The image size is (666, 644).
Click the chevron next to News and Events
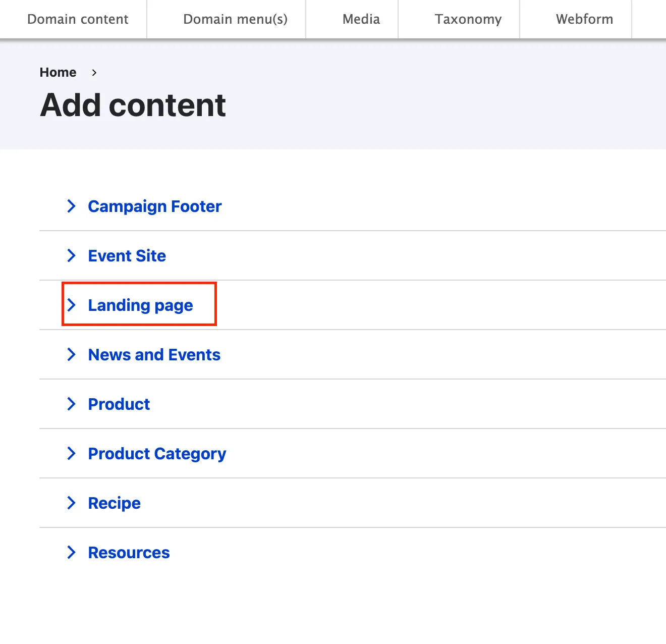71,354
